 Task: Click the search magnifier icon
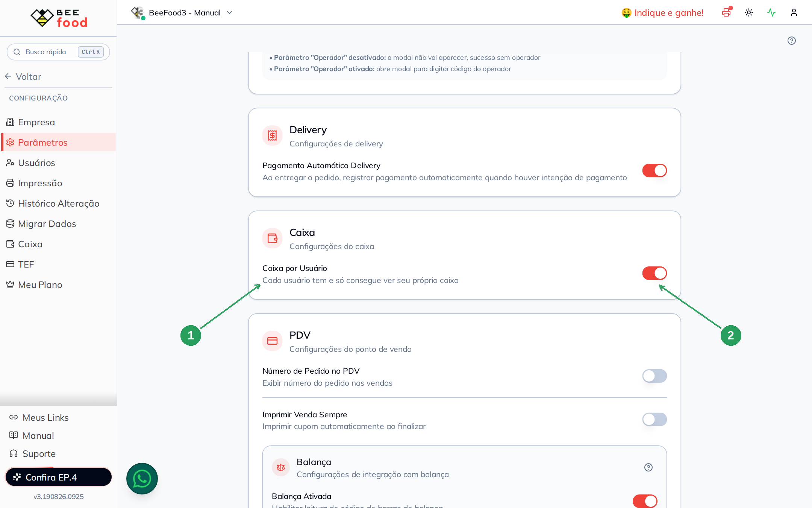(x=17, y=52)
